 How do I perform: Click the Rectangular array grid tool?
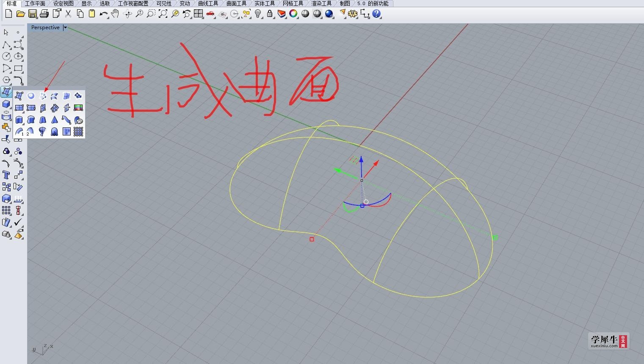click(x=6, y=210)
